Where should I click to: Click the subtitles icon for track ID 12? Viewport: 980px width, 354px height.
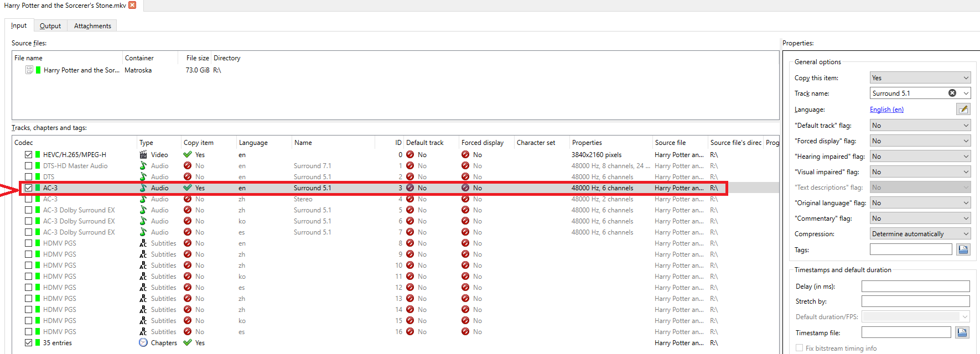pyautogui.click(x=143, y=288)
